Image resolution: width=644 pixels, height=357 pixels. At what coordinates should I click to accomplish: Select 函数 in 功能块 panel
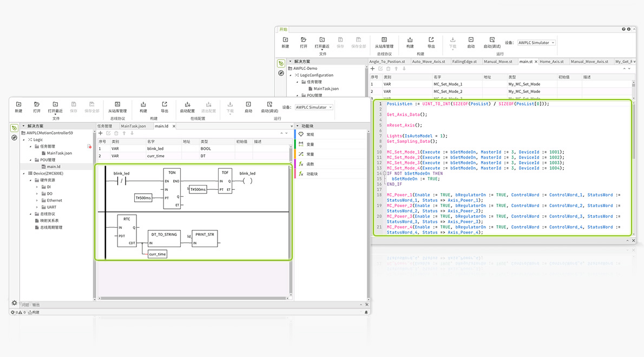[x=310, y=164]
